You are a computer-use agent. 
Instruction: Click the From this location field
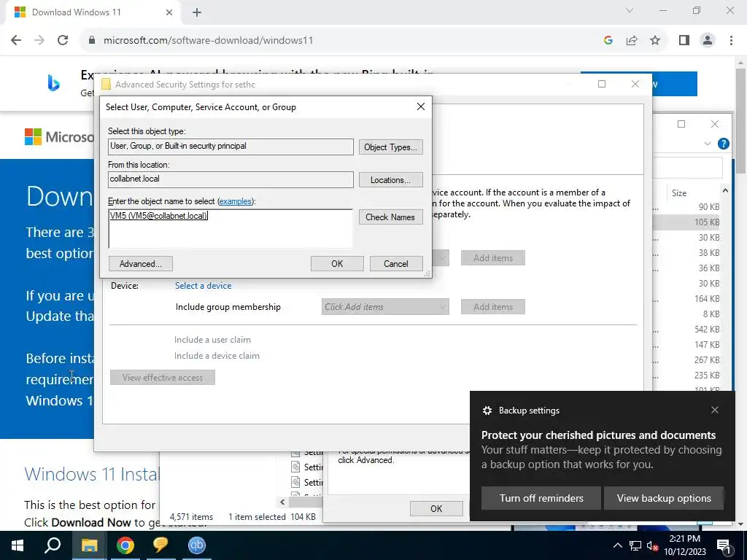[231, 179]
